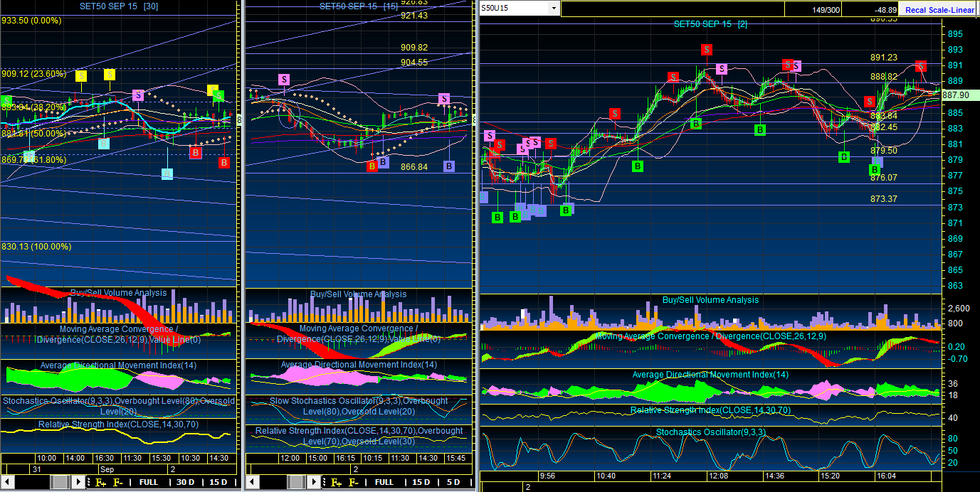
Task: Click the 873.37 level label in 2-minute chart
Action: click(x=884, y=199)
